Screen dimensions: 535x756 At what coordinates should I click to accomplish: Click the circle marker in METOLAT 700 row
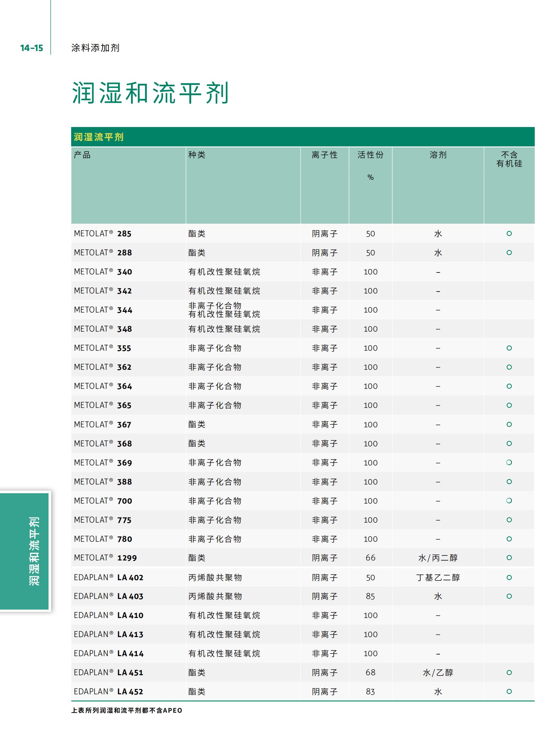pos(509,500)
